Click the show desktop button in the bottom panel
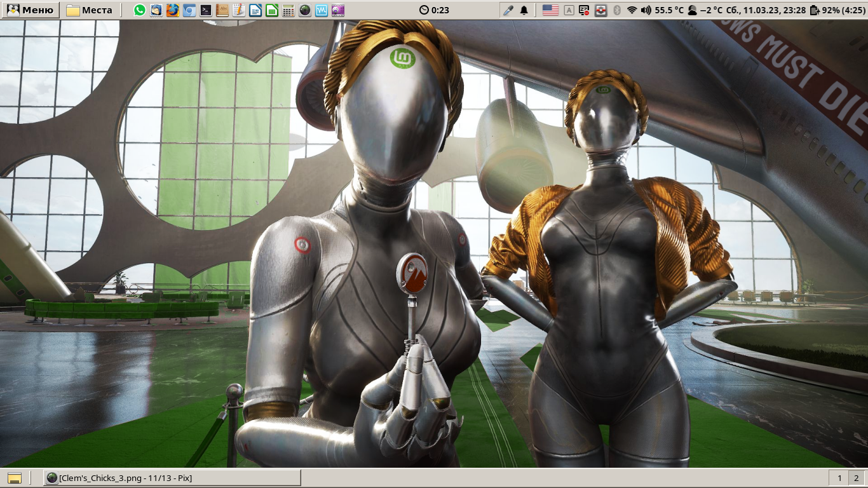The height and width of the screenshot is (488, 868). tap(15, 478)
